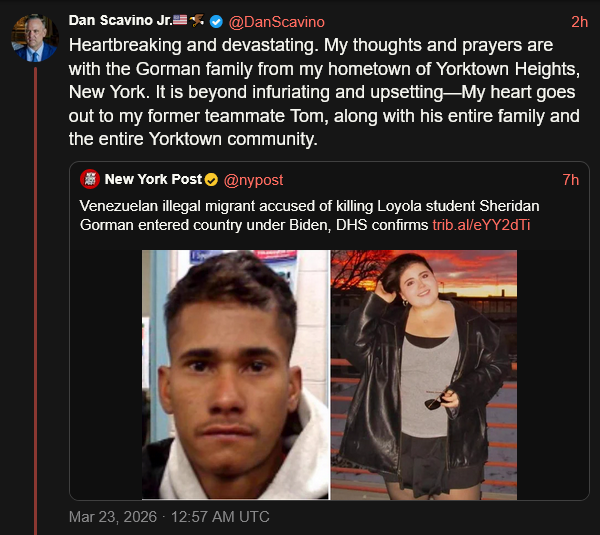The width and height of the screenshot is (600, 535).
Task: Open the 2h timestamp of the tweet
Action: point(579,21)
